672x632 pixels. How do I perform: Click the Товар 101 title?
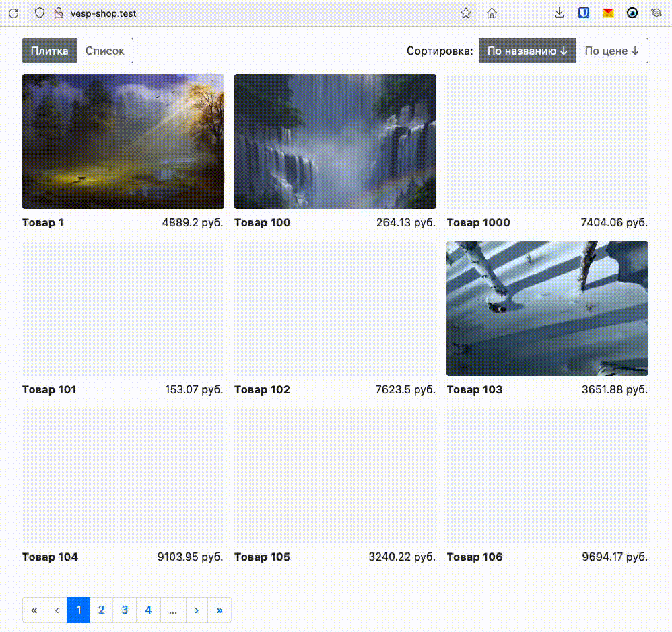pos(49,389)
